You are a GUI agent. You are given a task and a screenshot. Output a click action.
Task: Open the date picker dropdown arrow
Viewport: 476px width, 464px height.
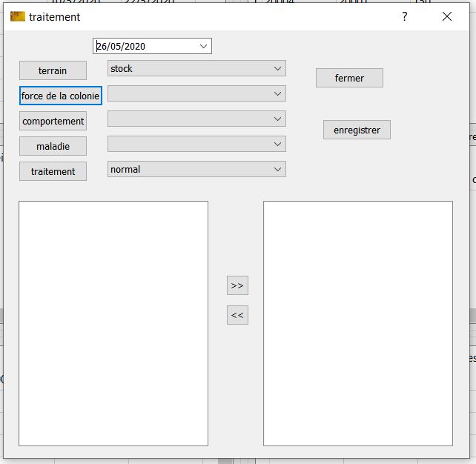pyautogui.click(x=204, y=46)
